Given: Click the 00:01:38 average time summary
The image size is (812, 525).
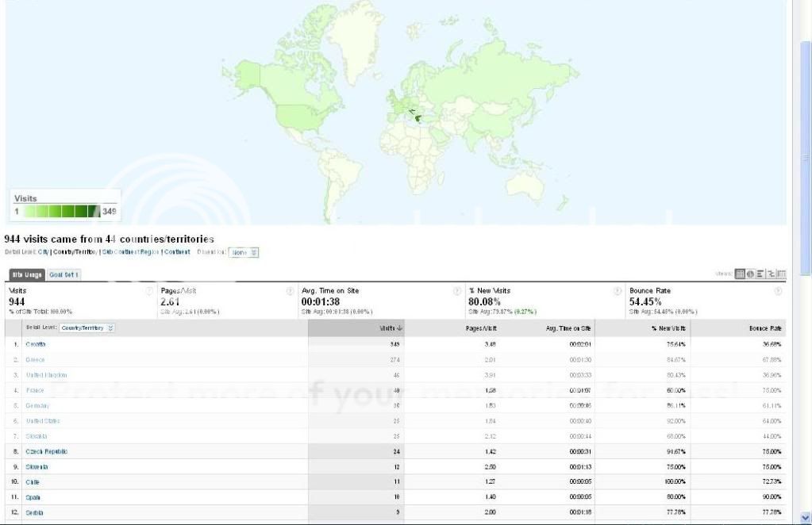Looking at the screenshot, I should pos(321,301).
